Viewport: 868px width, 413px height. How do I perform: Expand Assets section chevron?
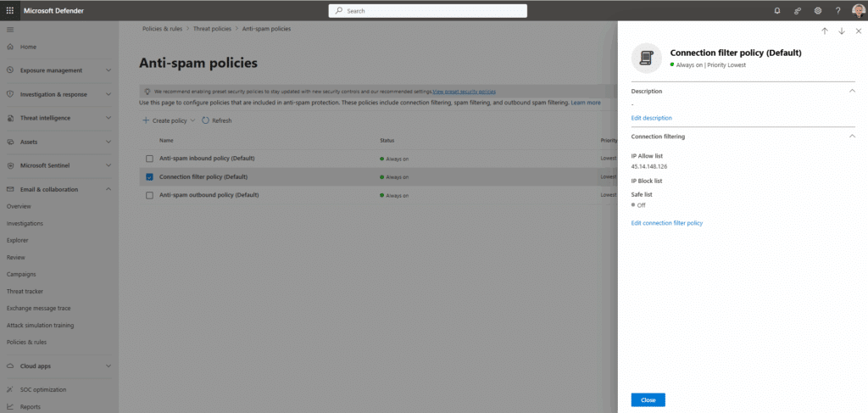point(108,142)
